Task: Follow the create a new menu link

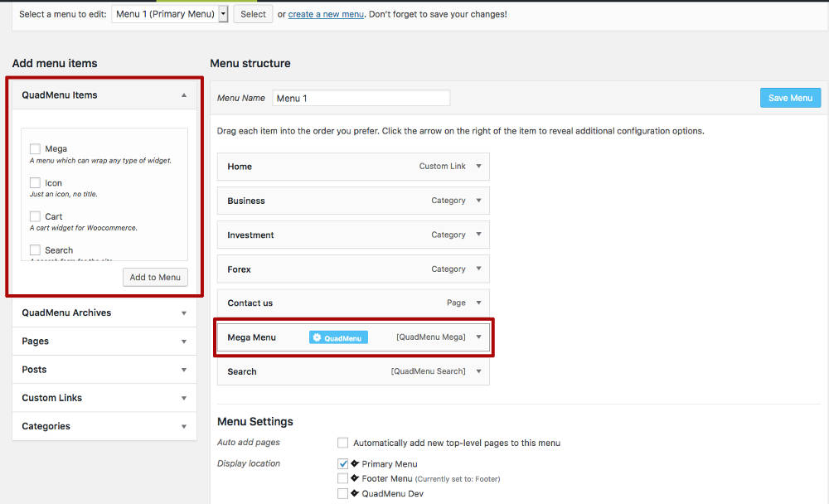Action: click(x=326, y=14)
